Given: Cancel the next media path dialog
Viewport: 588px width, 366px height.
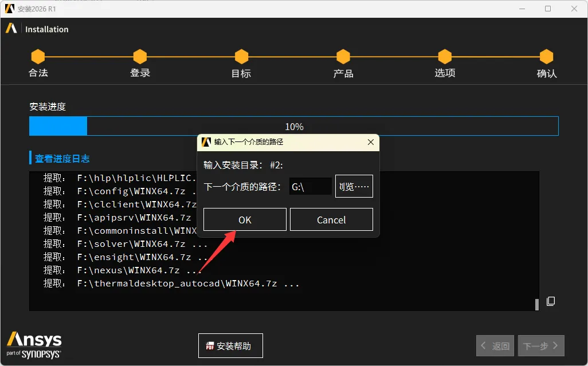Looking at the screenshot, I should 331,219.
